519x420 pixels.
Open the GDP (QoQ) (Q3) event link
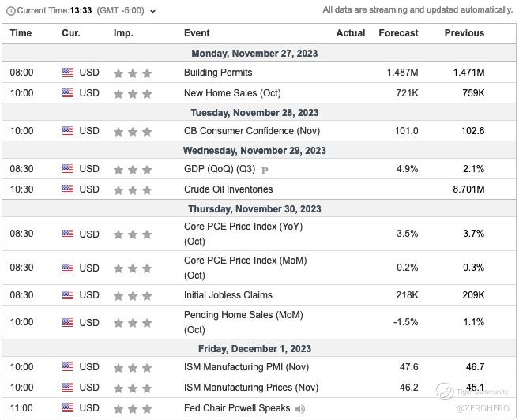(220, 169)
